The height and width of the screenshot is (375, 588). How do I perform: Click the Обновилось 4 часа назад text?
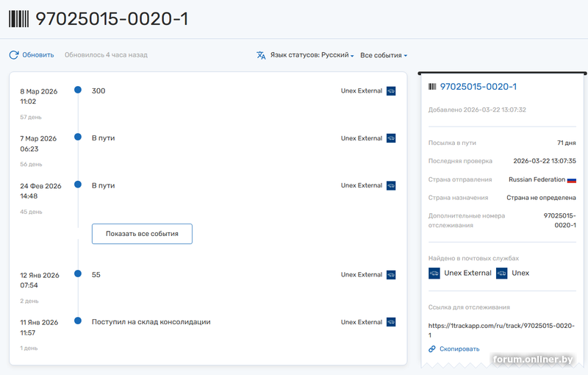point(106,55)
